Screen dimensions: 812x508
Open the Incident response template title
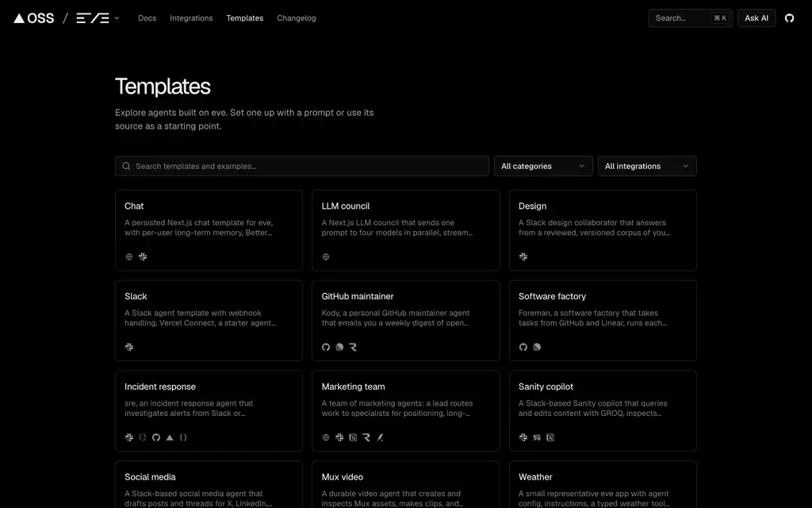pyautogui.click(x=160, y=387)
